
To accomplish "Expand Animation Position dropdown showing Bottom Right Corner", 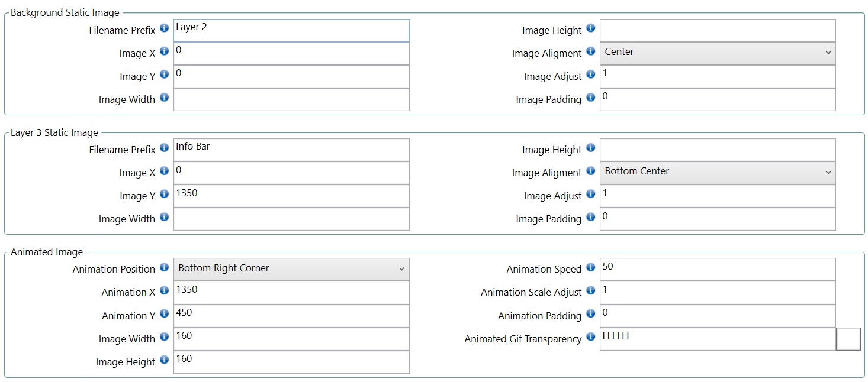I will (291, 269).
